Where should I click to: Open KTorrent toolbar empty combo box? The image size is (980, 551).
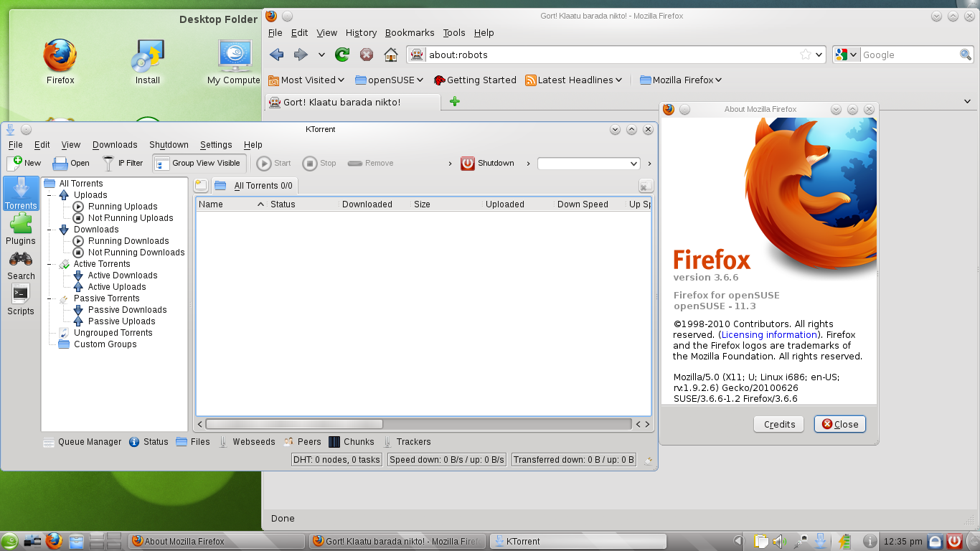[x=588, y=164]
